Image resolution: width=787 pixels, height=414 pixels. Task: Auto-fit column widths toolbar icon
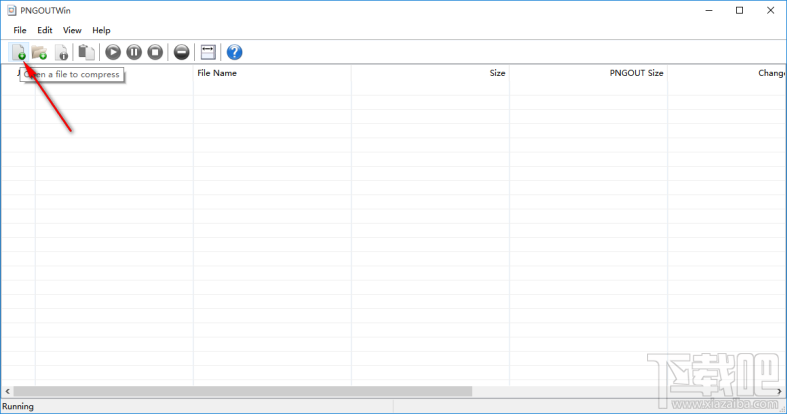pyautogui.click(x=208, y=52)
